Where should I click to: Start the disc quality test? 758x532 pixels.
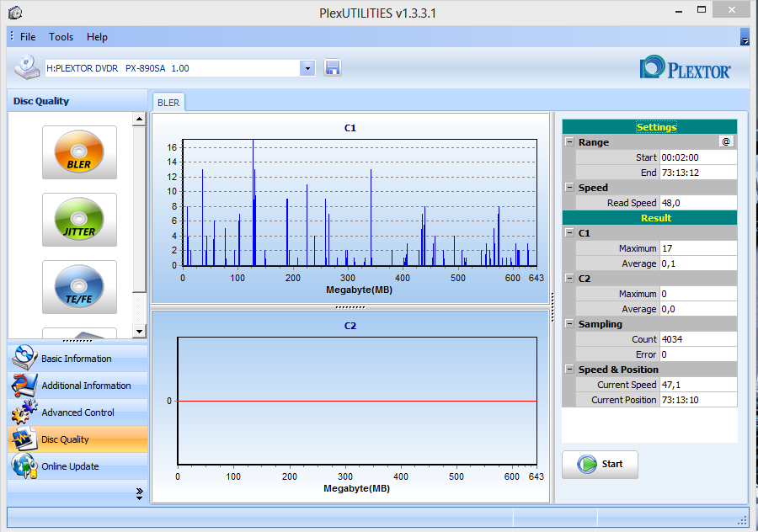[x=600, y=465]
